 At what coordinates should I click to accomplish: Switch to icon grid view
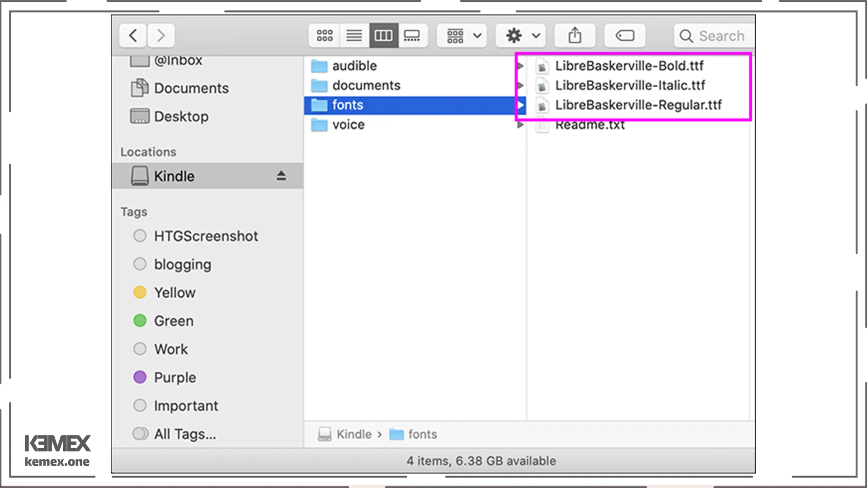click(x=325, y=36)
